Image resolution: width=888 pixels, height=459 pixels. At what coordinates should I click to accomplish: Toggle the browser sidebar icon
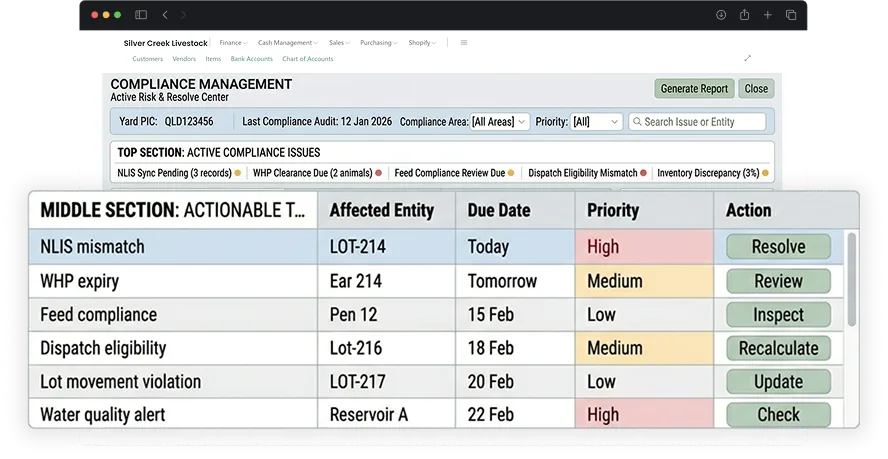coord(141,15)
